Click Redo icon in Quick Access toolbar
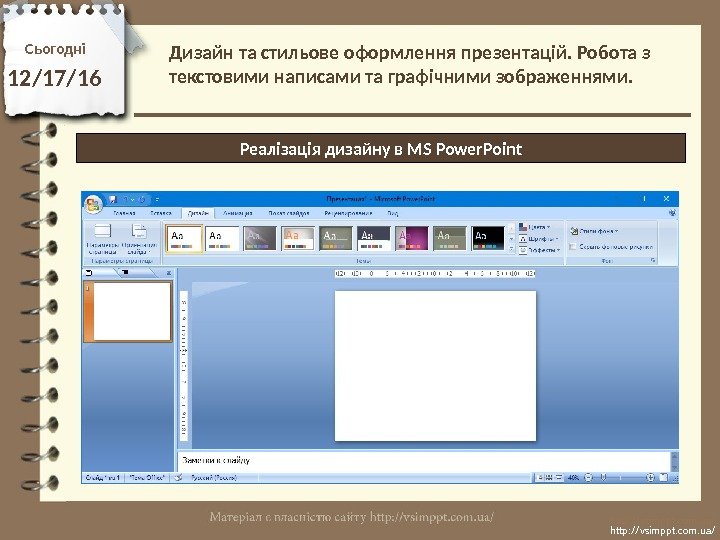Image resolution: width=720 pixels, height=540 pixels. click(x=142, y=199)
